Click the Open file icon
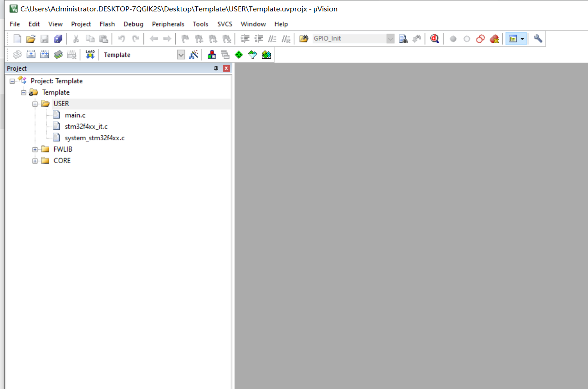Screen dimensions: 588x389 point(31,39)
